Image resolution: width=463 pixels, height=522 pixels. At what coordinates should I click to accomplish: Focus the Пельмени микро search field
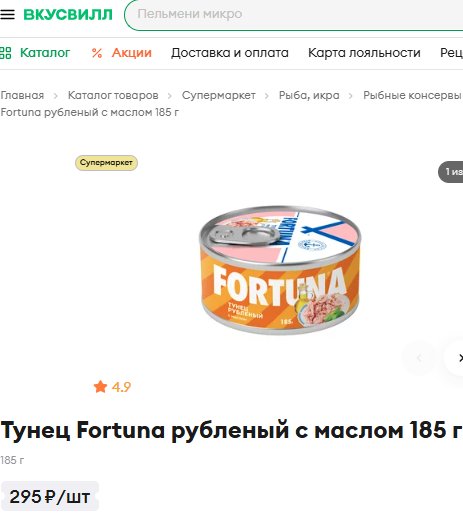tap(294, 15)
